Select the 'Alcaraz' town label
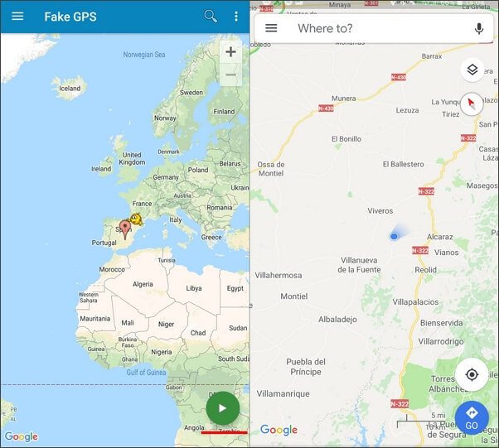This screenshot has height=448, width=499. (440, 237)
